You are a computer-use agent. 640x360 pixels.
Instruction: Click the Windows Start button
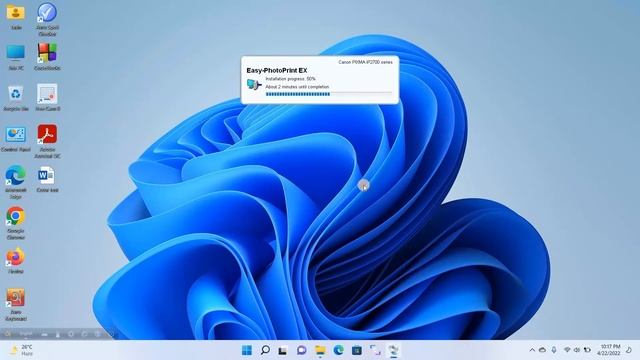[247, 350]
